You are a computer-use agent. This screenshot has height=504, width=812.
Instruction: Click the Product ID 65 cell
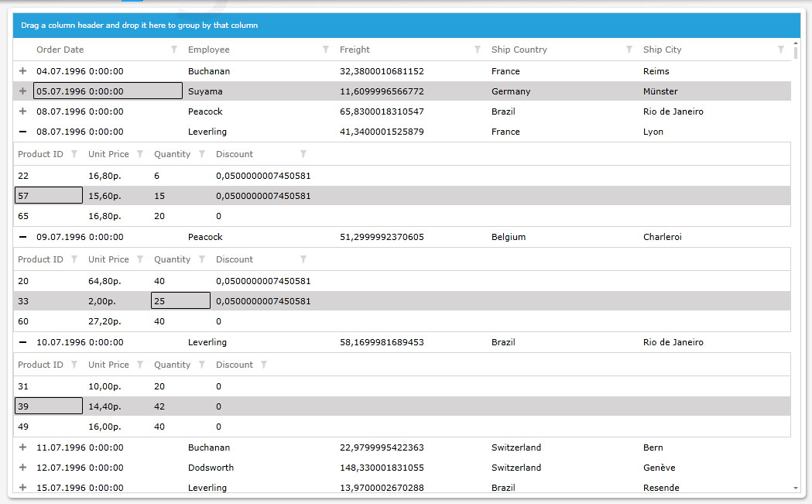tap(23, 216)
